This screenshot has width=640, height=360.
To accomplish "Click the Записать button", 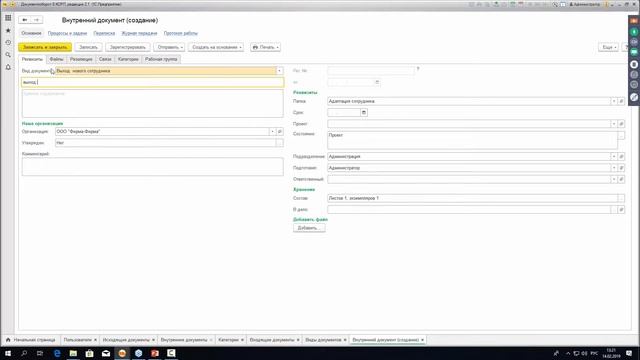I will pyautogui.click(x=89, y=47).
